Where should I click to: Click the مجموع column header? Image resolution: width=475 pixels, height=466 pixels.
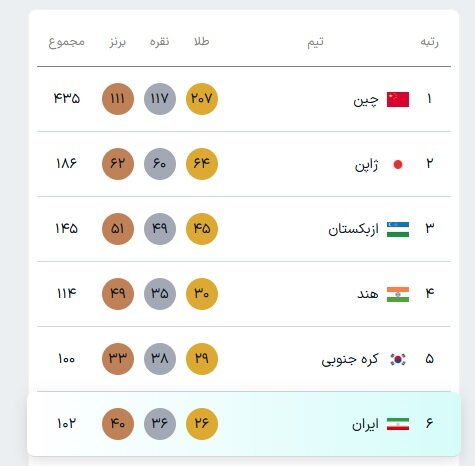(67, 42)
